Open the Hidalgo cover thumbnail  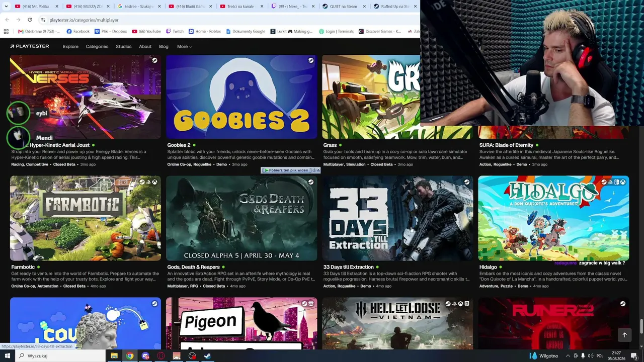tap(553, 218)
